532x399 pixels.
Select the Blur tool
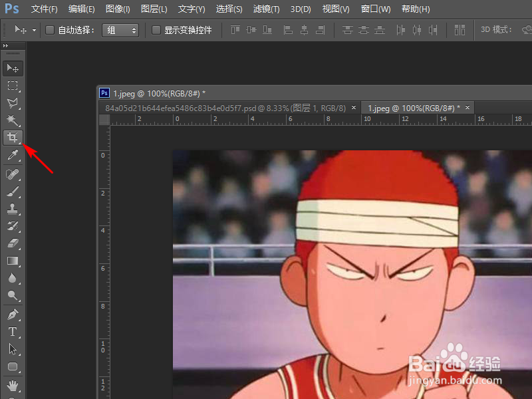coord(13,278)
